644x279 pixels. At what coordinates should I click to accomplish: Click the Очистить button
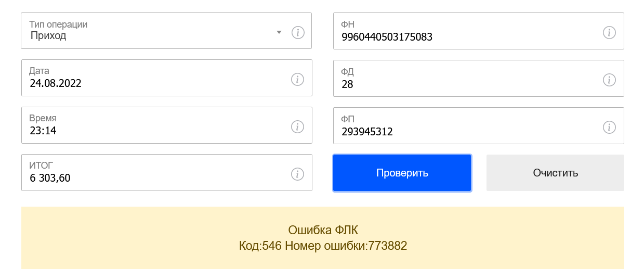(555, 173)
